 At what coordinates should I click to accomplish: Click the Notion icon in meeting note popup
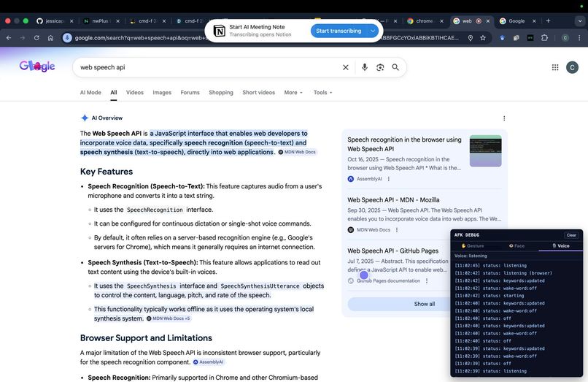(x=220, y=31)
